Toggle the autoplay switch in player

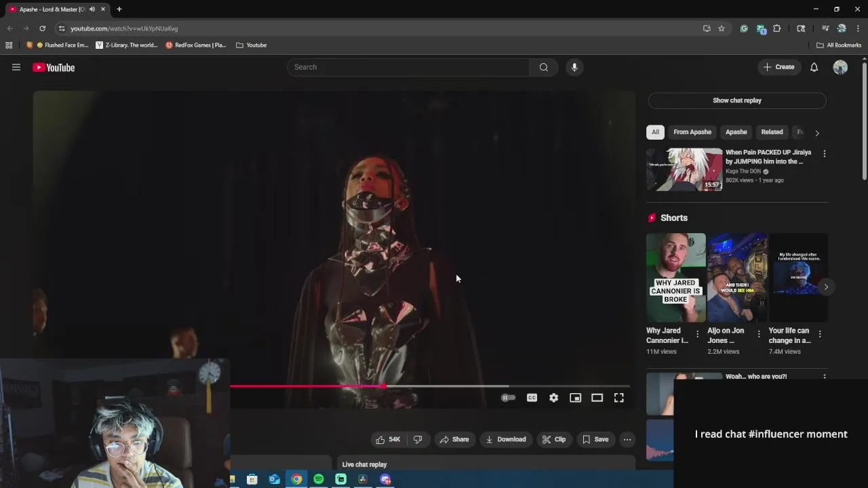tap(508, 398)
